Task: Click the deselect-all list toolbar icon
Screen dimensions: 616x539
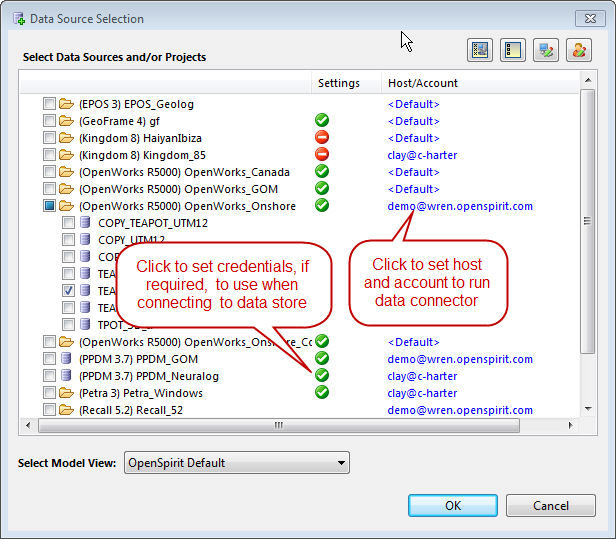Action: (x=513, y=50)
